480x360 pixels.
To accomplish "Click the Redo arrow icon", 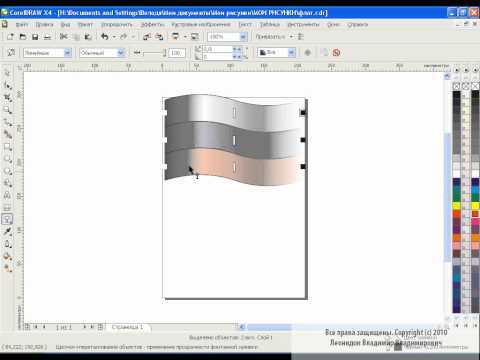I will (124, 37).
